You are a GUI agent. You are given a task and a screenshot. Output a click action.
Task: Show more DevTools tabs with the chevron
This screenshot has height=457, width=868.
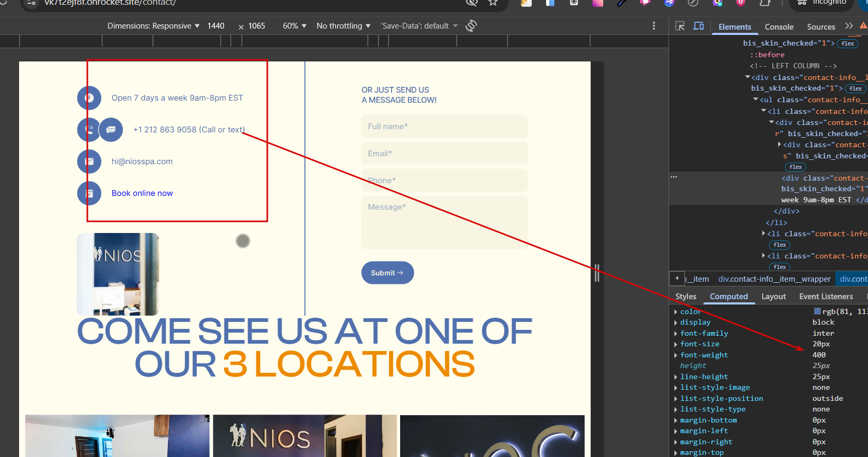(849, 26)
